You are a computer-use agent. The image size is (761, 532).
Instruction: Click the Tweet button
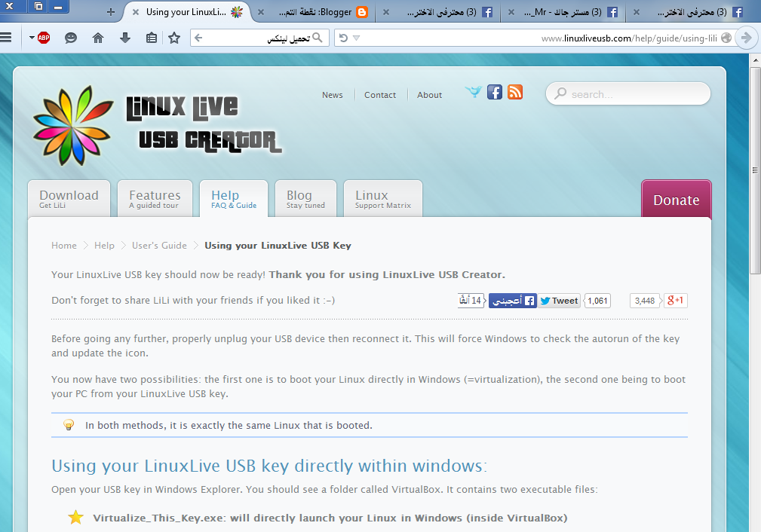coord(559,301)
